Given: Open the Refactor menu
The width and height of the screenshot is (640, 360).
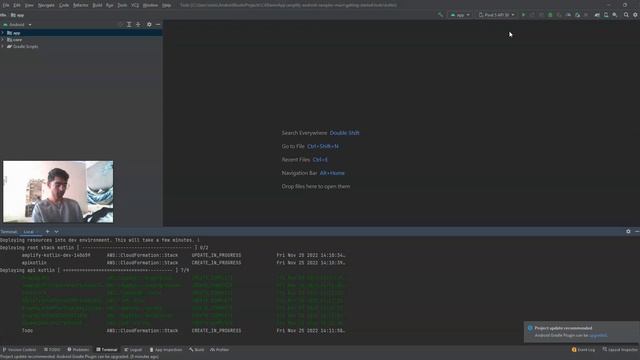Looking at the screenshot, I should (80, 5).
